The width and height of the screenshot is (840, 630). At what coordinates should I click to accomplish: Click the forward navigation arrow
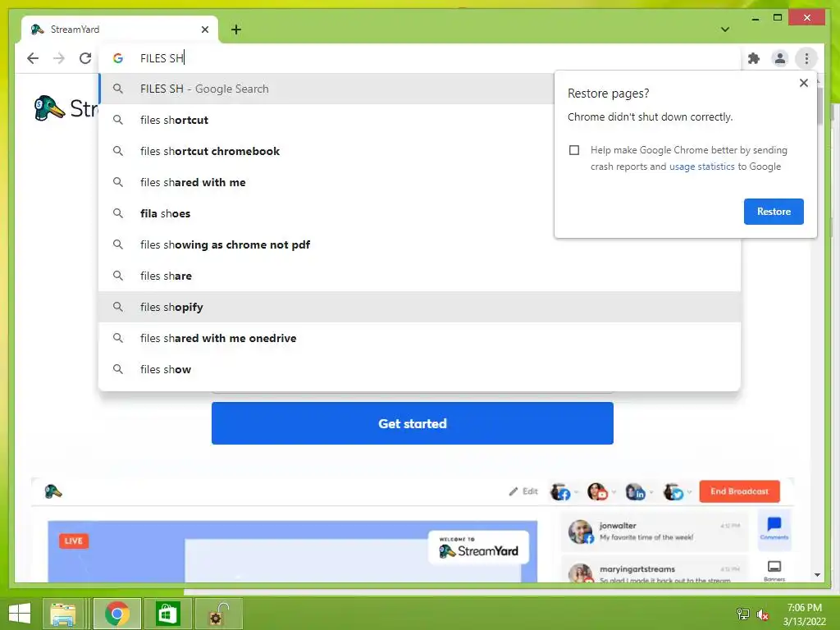tap(59, 58)
